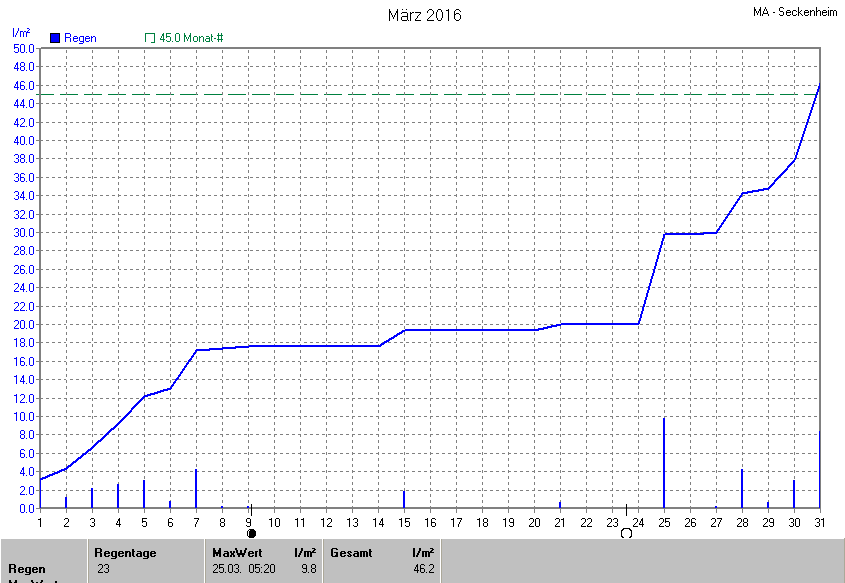
Task: Click the full moon symbol near day 24
Action: point(627,533)
